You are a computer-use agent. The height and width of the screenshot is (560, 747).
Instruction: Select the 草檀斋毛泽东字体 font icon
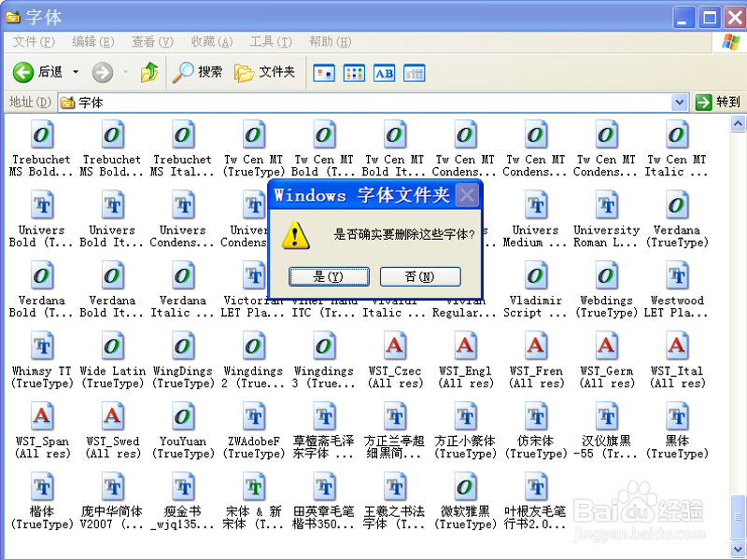point(324,416)
